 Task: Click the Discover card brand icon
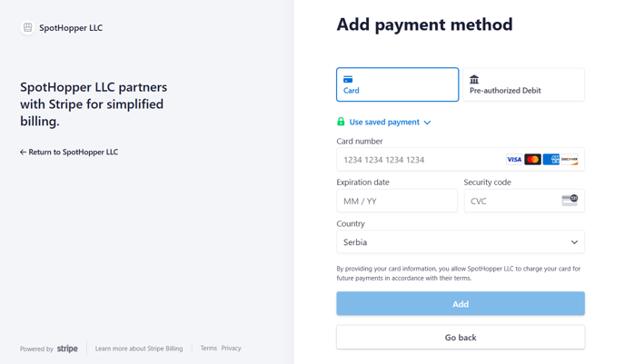pyautogui.click(x=570, y=160)
